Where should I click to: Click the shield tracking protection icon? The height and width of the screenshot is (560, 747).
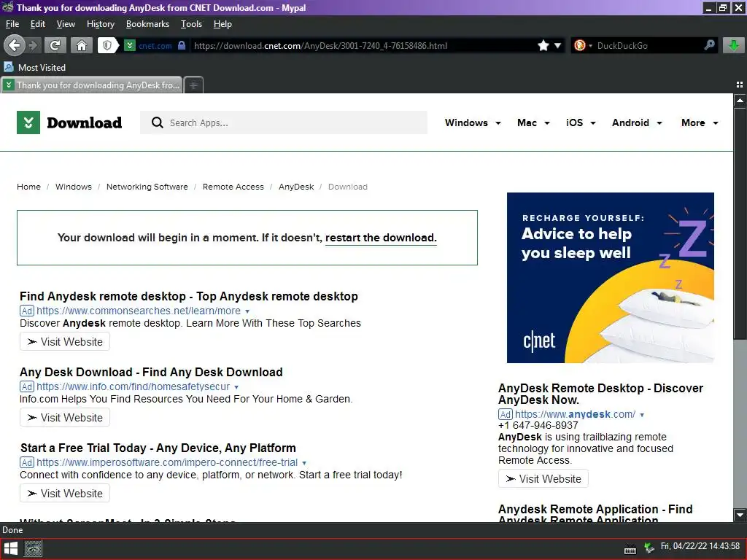107,45
